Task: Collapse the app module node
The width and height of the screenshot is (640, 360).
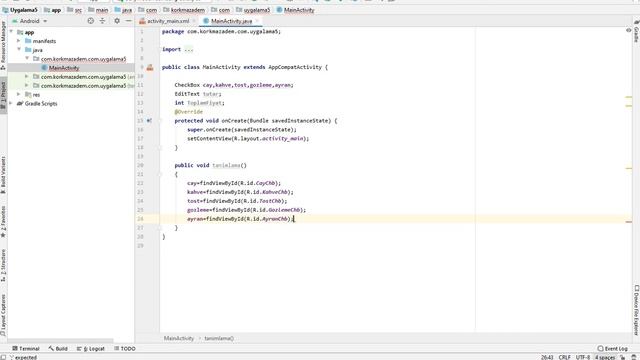Action: pyautogui.click(x=11, y=32)
